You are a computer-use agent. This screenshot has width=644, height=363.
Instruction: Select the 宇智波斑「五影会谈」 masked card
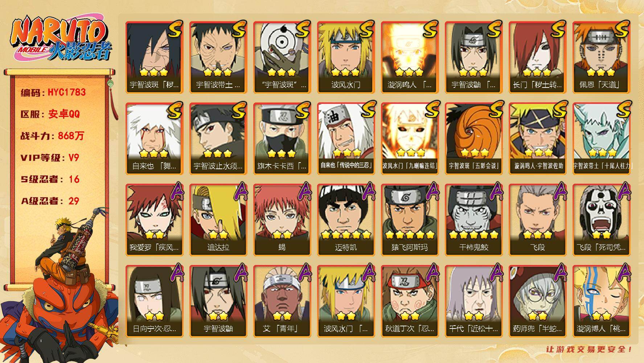click(x=473, y=139)
